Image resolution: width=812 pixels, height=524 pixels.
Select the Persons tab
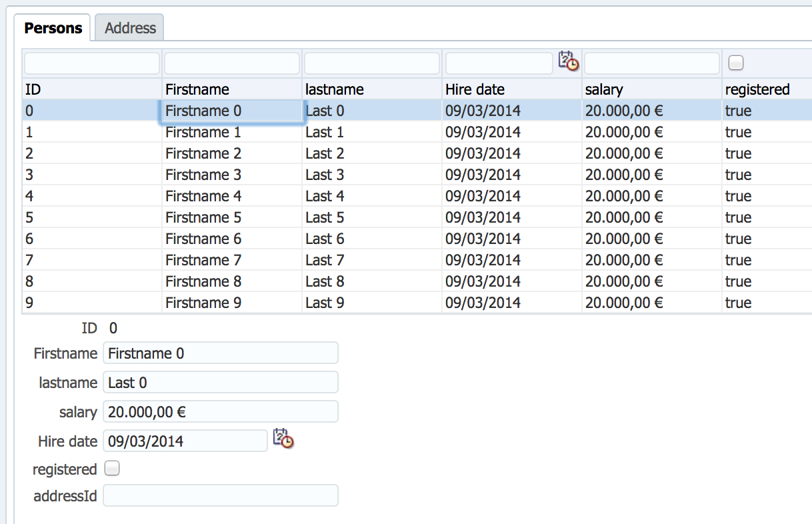[53, 28]
